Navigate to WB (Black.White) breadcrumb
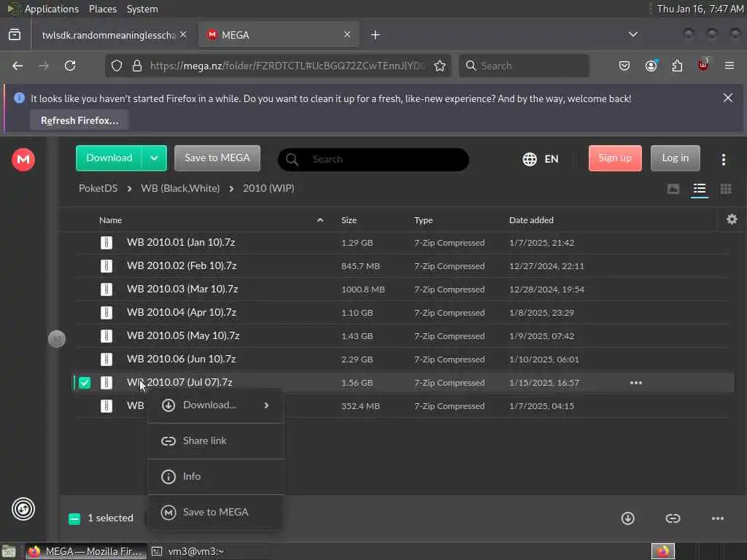This screenshot has height=560, width=747. coord(180,188)
